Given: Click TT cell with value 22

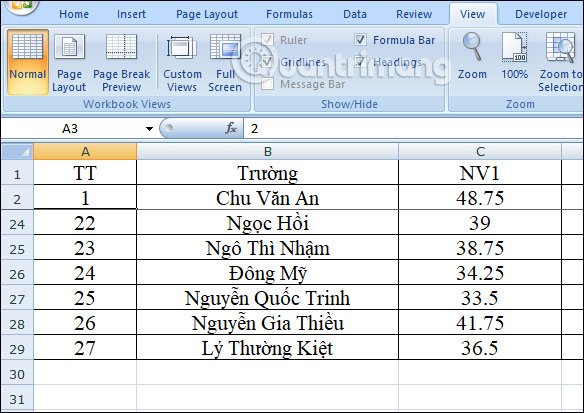Looking at the screenshot, I should (85, 223).
